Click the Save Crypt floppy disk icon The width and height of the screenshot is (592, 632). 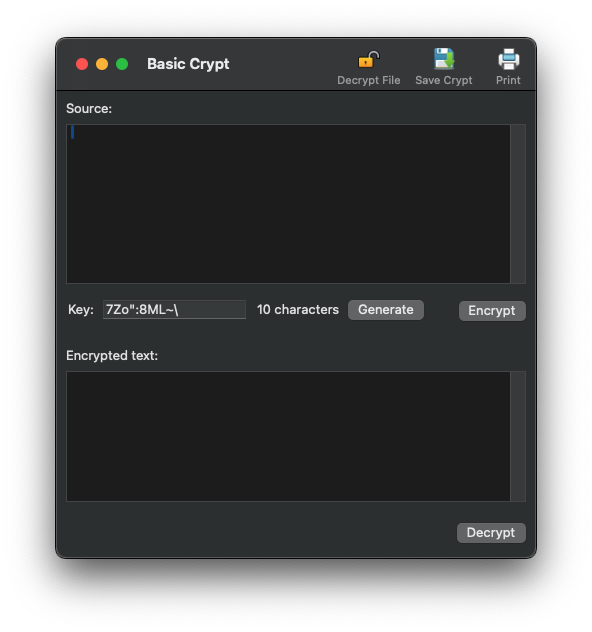tap(444, 59)
